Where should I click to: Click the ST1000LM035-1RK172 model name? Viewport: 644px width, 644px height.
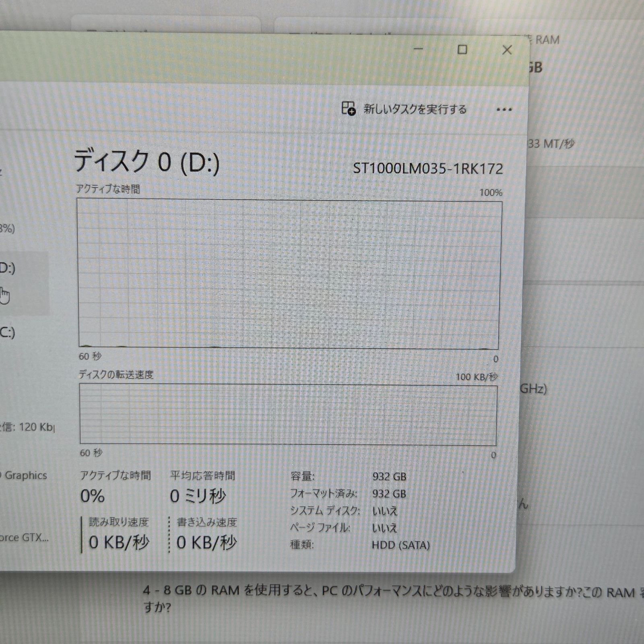[x=428, y=169]
